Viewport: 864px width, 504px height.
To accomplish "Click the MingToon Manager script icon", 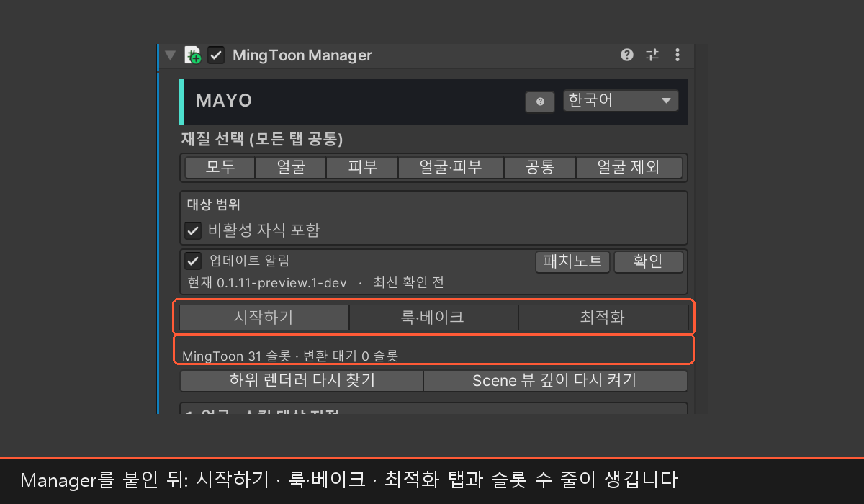I will click(x=192, y=55).
